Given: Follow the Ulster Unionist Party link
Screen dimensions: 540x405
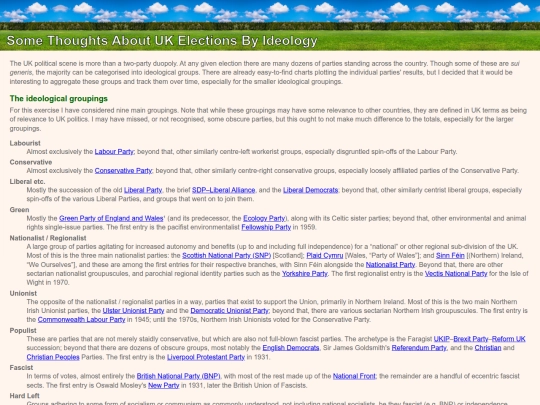Looking at the screenshot, I should [133, 311].
